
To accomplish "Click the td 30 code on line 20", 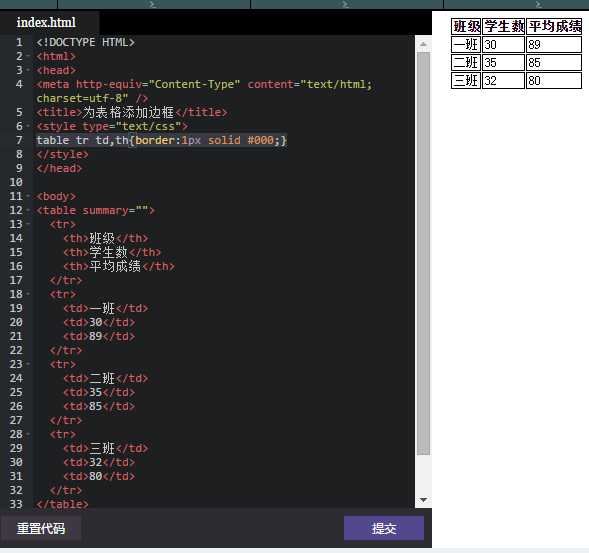I will 99,322.
